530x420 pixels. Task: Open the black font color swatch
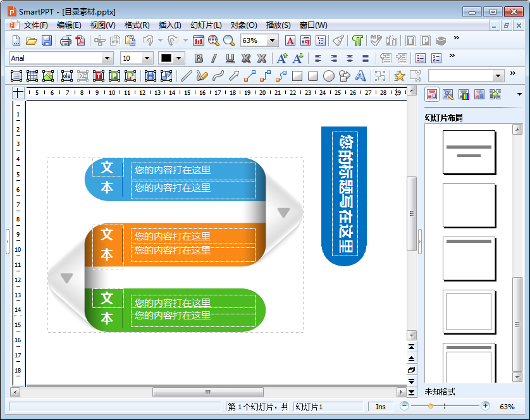[x=166, y=58]
